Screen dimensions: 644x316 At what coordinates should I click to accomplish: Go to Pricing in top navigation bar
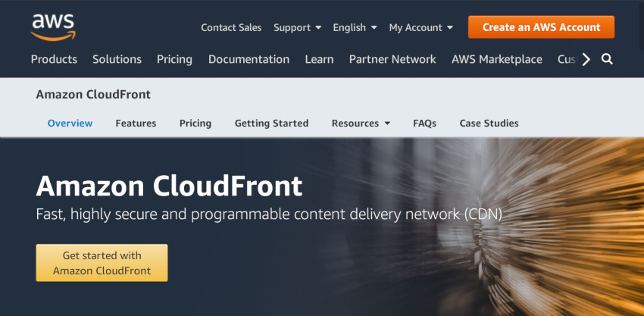coord(174,60)
